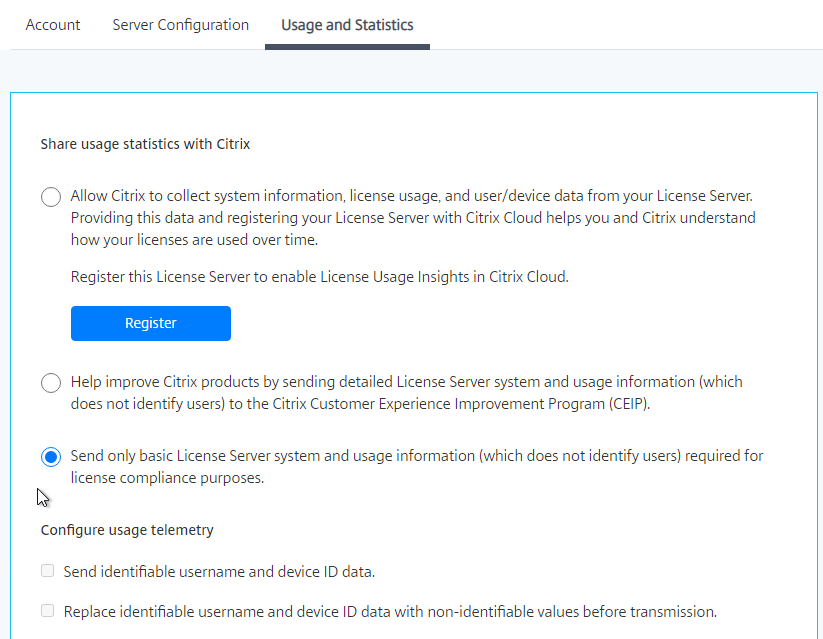Click the 'Help improve Citrix products' label text
This screenshot has height=639, width=823.
coord(407,393)
